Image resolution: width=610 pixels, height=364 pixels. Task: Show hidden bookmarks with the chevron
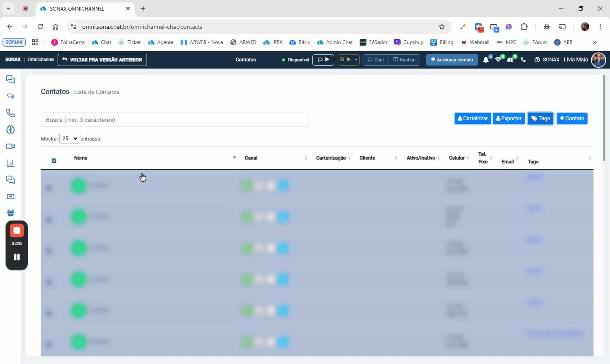tap(594, 42)
